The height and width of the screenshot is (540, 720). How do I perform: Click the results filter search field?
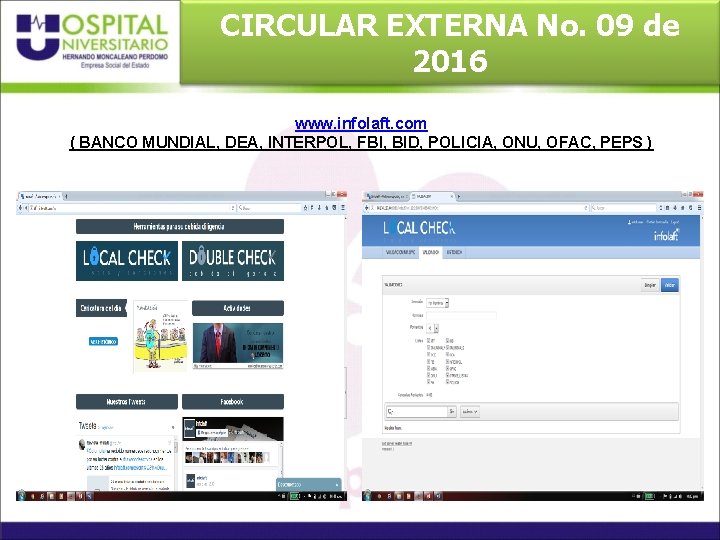pos(417,411)
